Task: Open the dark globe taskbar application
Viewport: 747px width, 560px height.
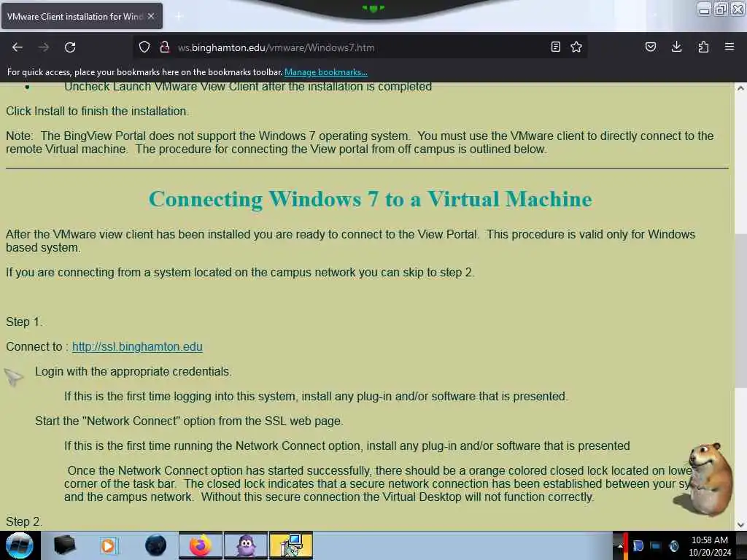Action: click(156, 545)
